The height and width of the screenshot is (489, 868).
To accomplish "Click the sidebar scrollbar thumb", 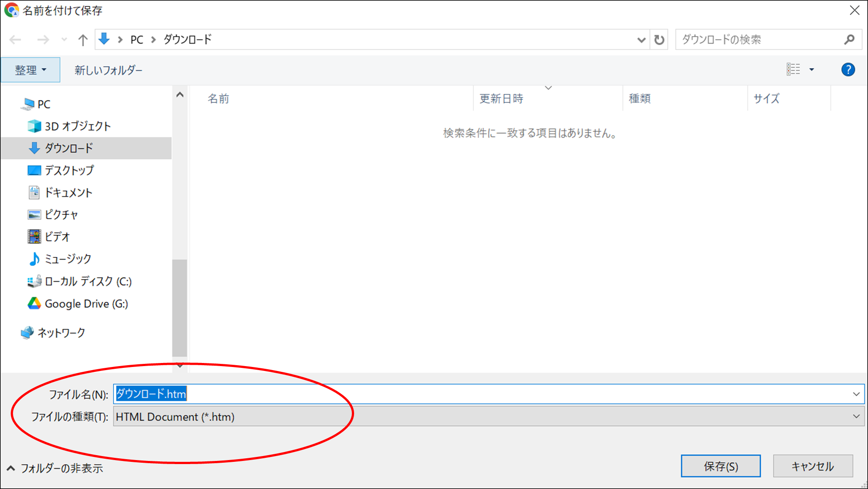I will click(x=180, y=307).
